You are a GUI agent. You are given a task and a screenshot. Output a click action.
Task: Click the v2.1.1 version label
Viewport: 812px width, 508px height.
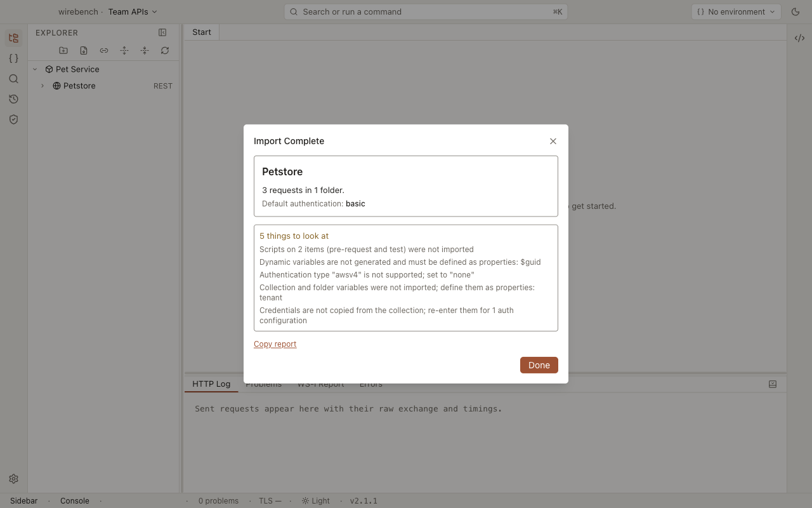[363, 501]
